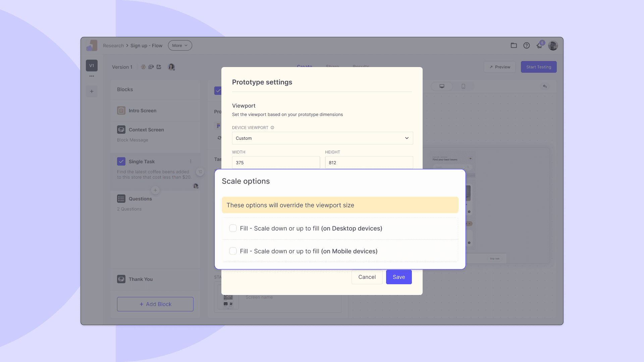Screen dimensions: 644x362
Task: Select the mobile viewport icon
Action: point(464,86)
